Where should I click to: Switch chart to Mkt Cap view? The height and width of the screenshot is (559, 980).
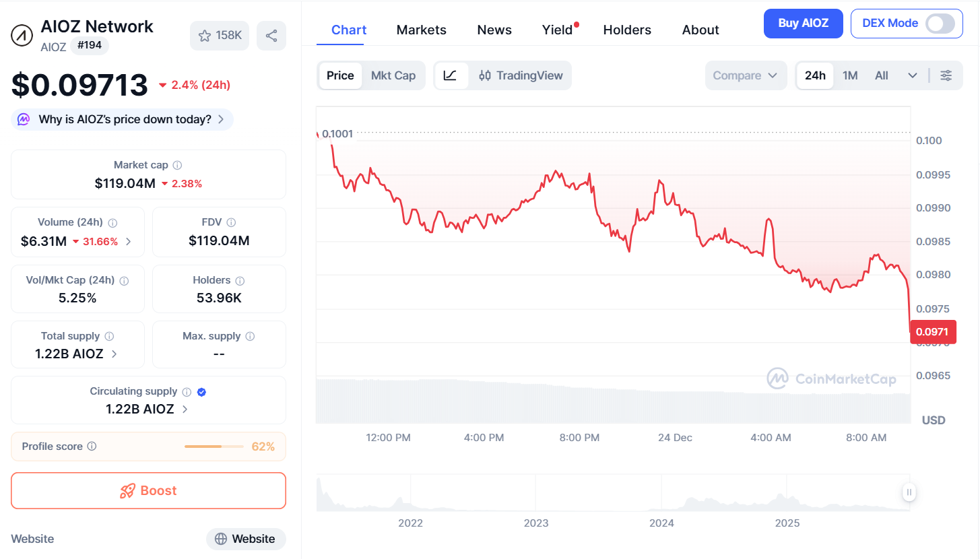pyautogui.click(x=393, y=75)
